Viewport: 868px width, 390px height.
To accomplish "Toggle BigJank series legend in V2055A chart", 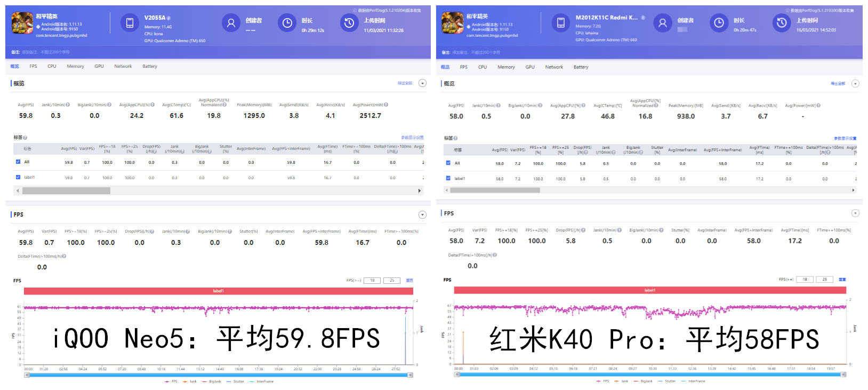I will click(212, 381).
